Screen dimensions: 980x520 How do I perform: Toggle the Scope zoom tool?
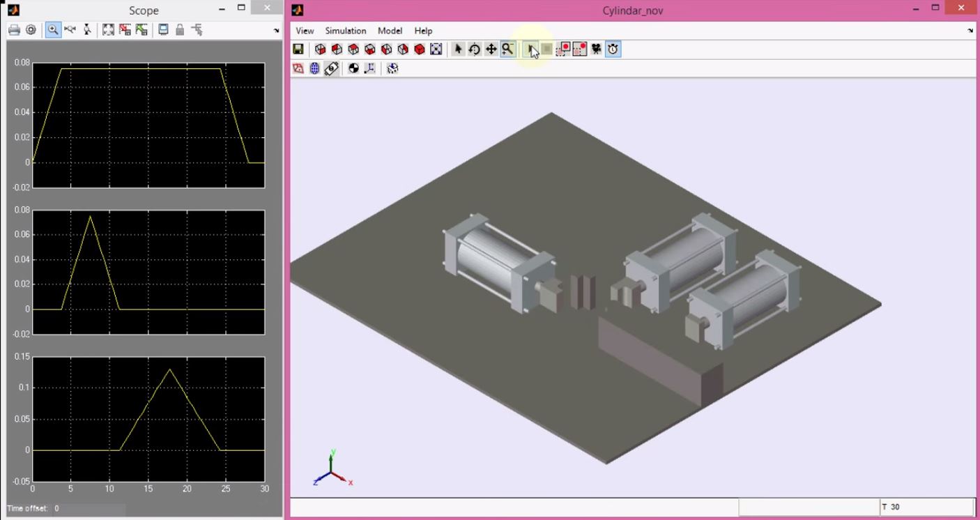pyautogui.click(x=53, y=30)
